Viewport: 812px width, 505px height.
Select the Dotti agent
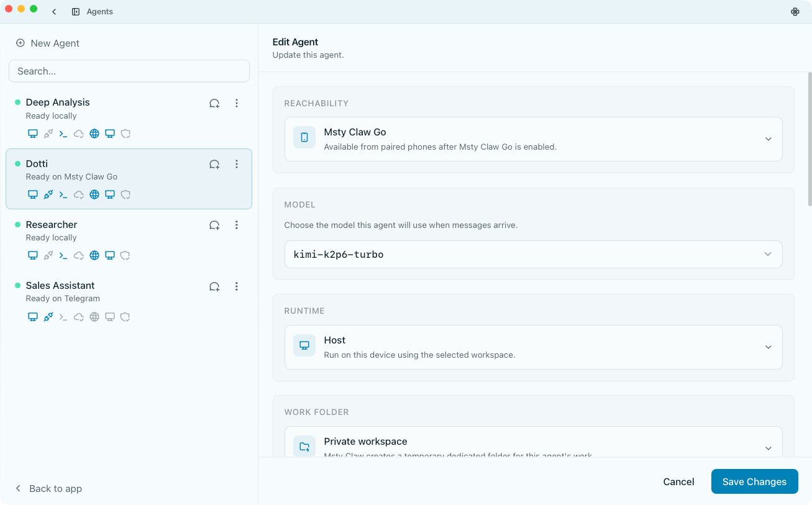coord(129,179)
